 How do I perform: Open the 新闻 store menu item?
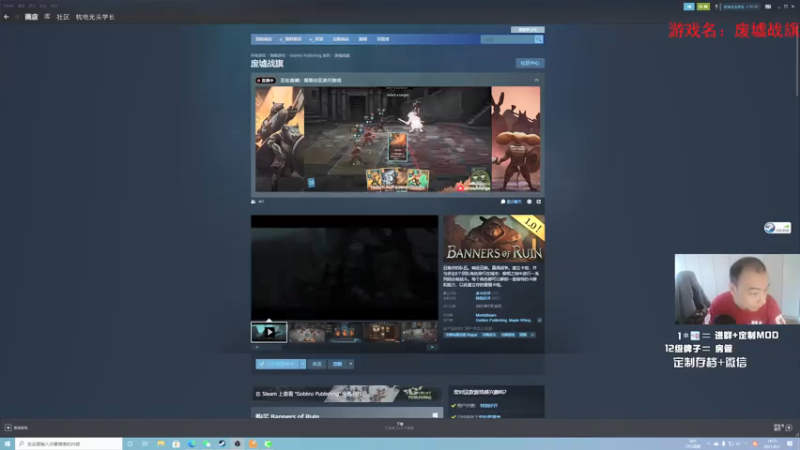tap(363, 39)
